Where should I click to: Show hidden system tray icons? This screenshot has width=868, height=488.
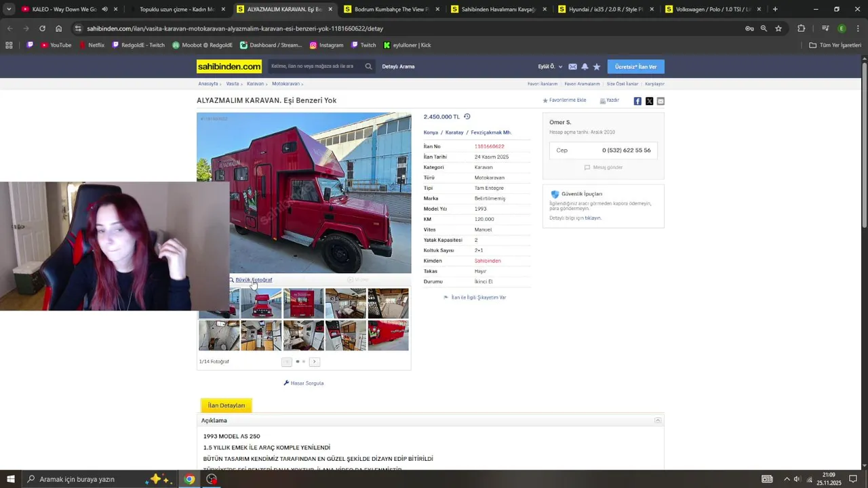[x=787, y=479]
